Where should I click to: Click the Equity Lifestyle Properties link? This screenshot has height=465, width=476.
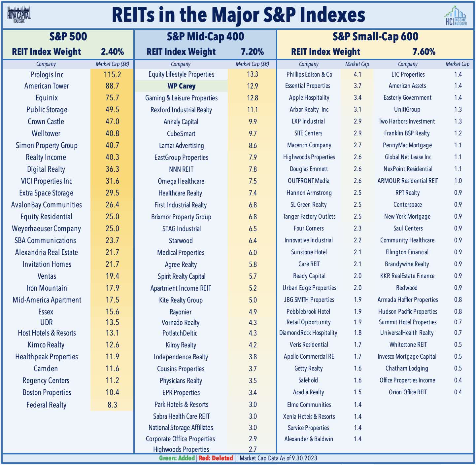(181, 75)
